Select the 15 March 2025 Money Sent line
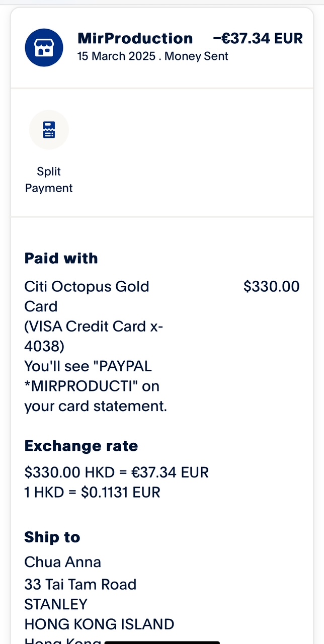This screenshot has width=324, height=644. 152,56
